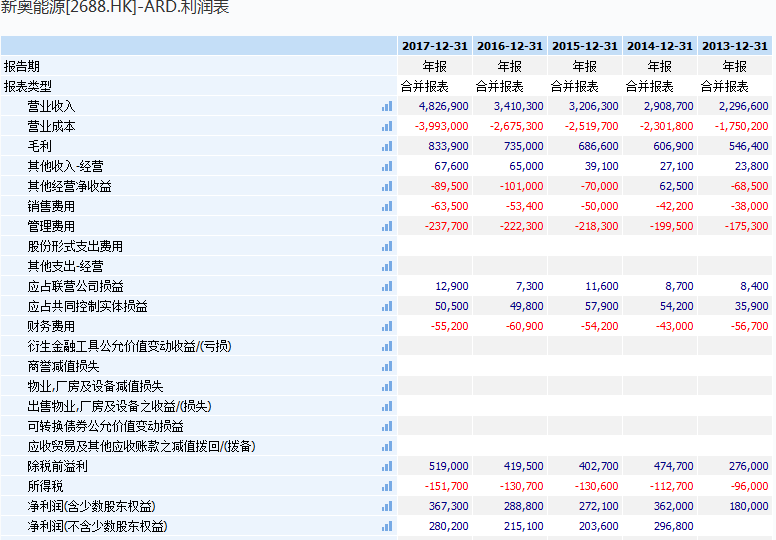
Task: Click the 报表类型 row label
Action: 28,86
